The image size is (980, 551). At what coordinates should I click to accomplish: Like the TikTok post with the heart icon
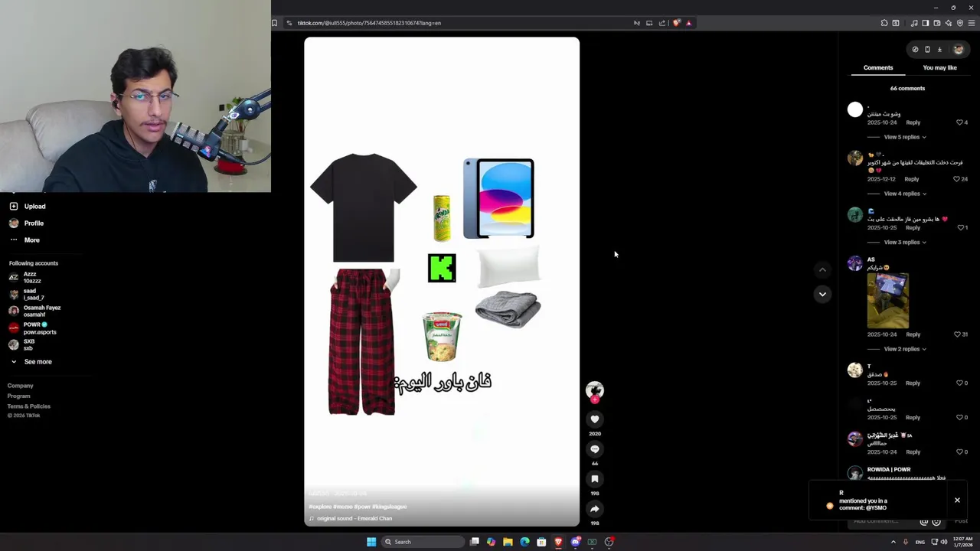click(595, 419)
